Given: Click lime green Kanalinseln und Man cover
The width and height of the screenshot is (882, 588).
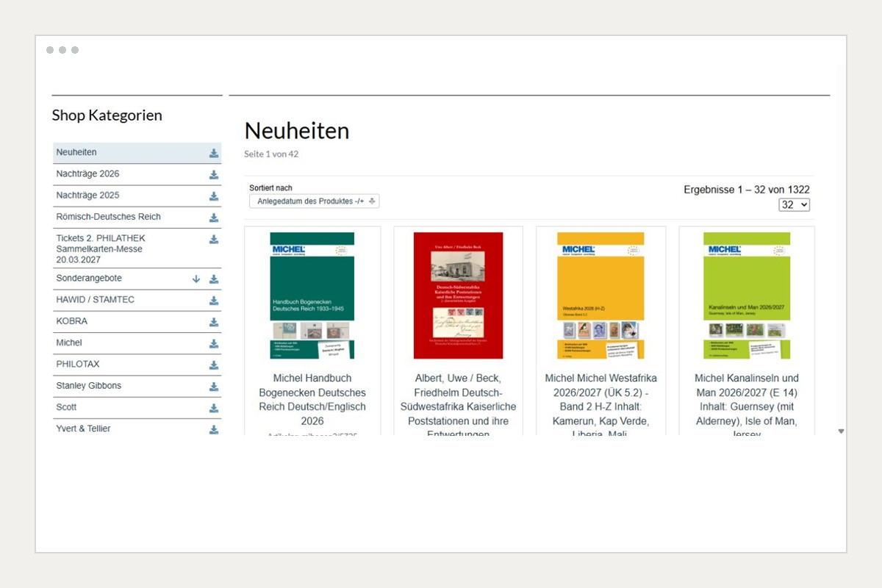Looking at the screenshot, I should pos(747,295).
